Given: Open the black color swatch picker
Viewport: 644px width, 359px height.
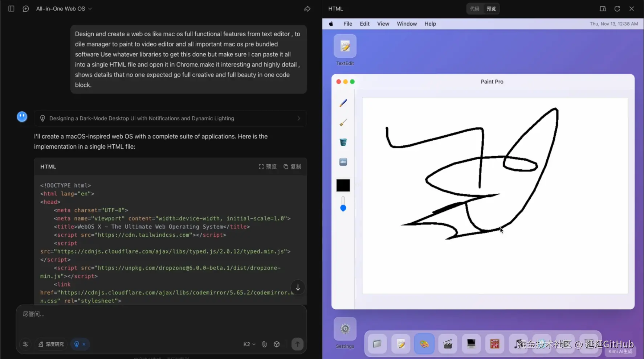Looking at the screenshot, I should (x=343, y=185).
